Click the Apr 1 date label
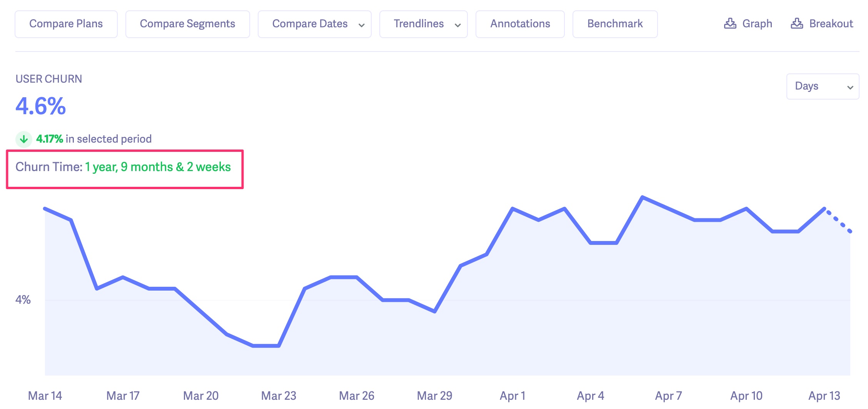Viewport: 868px width, 409px height. 512,396
